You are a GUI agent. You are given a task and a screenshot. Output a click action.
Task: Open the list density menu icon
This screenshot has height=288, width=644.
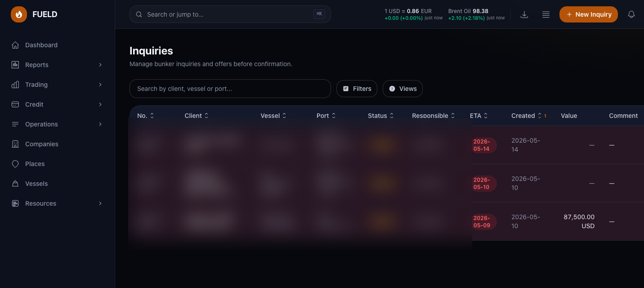point(546,14)
